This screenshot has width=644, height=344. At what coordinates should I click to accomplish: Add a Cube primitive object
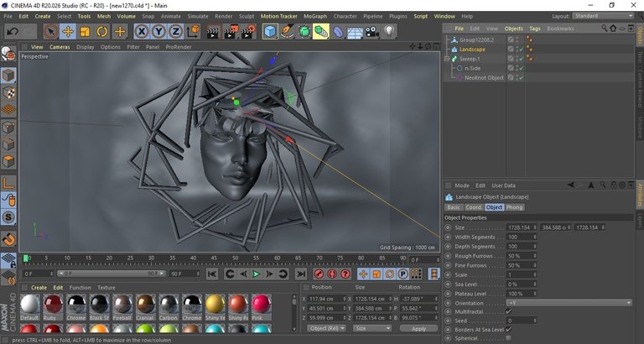[270, 32]
